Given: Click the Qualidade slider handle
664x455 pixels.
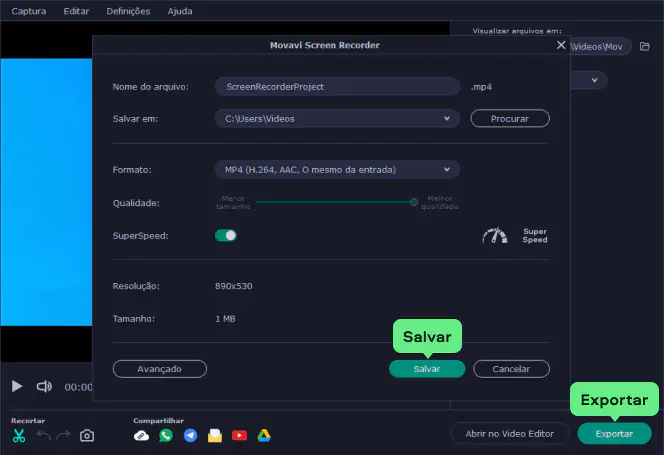Looking at the screenshot, I should 414,202.
